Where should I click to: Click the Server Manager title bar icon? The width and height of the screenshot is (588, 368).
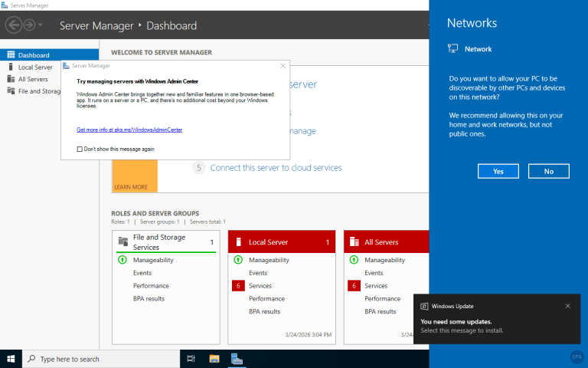5,5
